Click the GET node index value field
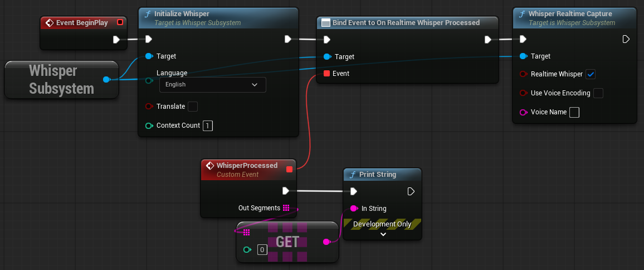This screenshot has width=644, height=270. coord(262,250)
